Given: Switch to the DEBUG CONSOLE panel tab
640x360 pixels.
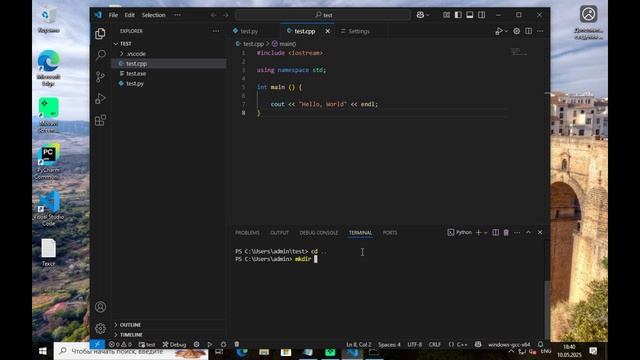Looking at the screenshot, I should [x=319, y=233].
